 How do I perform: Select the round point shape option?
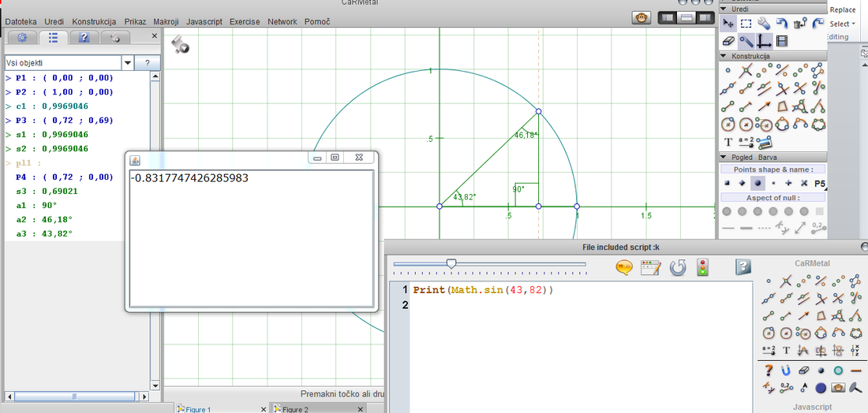click(756, 183)
